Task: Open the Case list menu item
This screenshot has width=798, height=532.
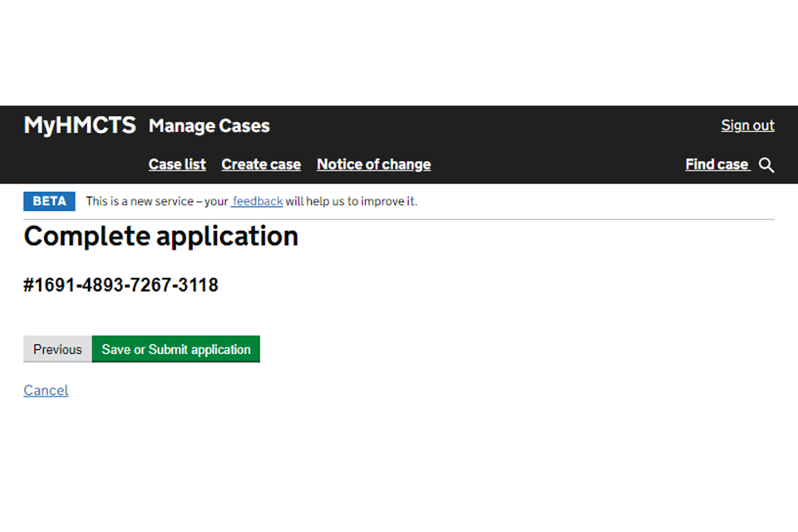Action: (x=177, y=165)
